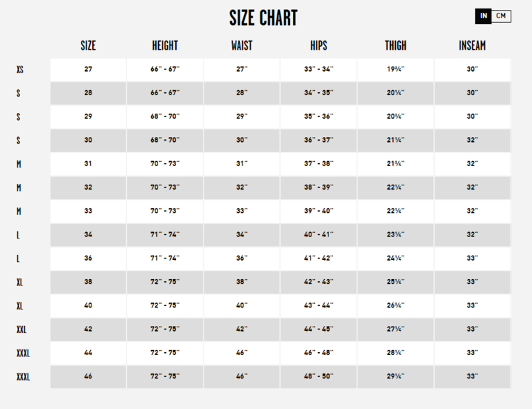Click the SIZE column header
Viewport: 532px width, 409px height.
(88, 45)
